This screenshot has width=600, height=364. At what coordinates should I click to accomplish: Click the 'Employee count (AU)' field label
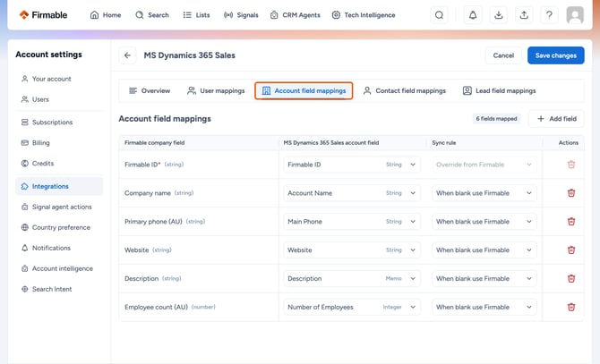tap(156, 307)
